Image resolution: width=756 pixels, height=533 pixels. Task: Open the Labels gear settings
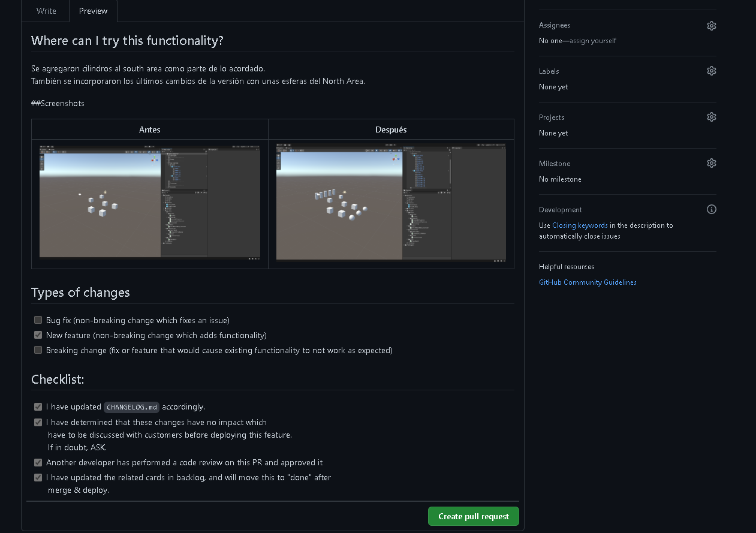[711, 71]
